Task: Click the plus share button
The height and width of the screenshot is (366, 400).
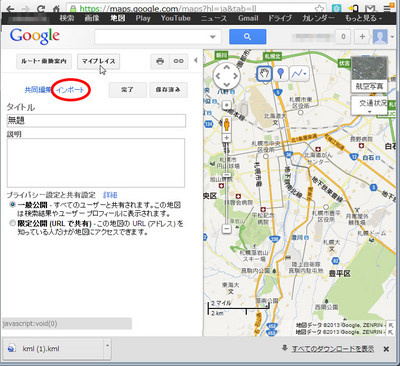Action: tap(362, 37)
